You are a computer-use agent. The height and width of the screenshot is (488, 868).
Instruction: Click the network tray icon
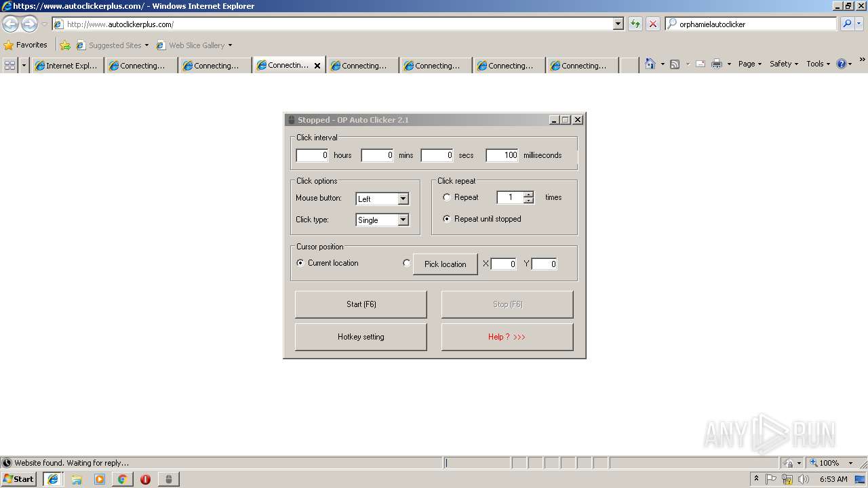pos(787,479)
